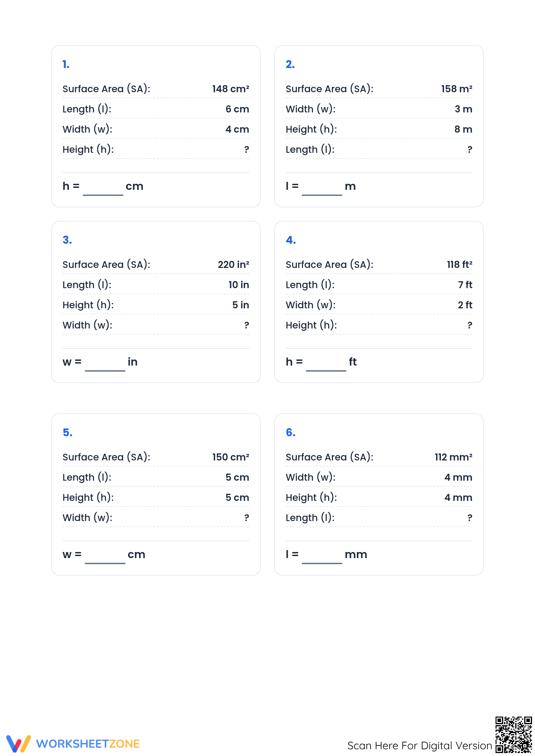Click the unknown Height question mark in problem 1

[247, 149]
